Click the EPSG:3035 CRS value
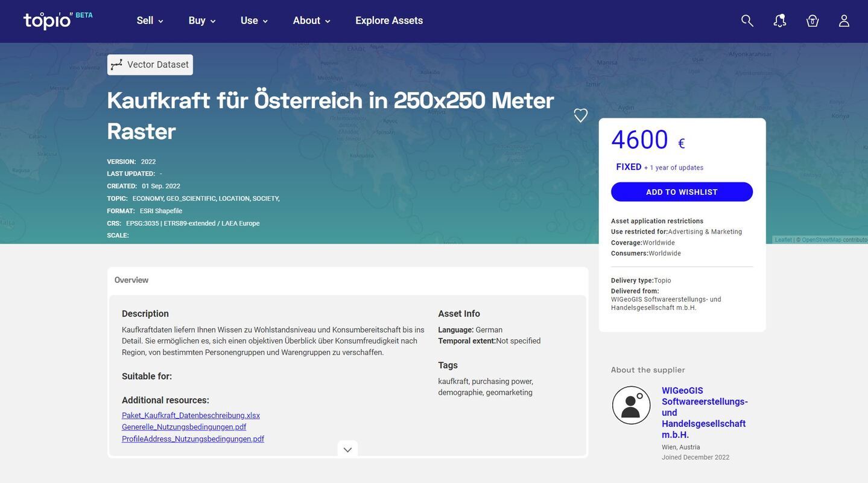This screenshot has height=483, width=868. (x=193, y=223)
